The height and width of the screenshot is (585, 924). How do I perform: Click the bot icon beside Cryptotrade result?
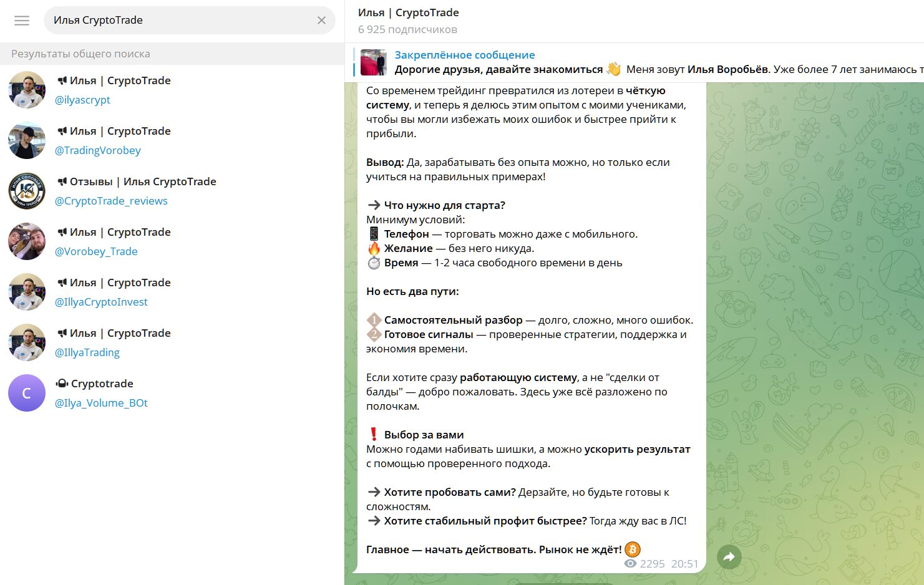click(62, 384)
